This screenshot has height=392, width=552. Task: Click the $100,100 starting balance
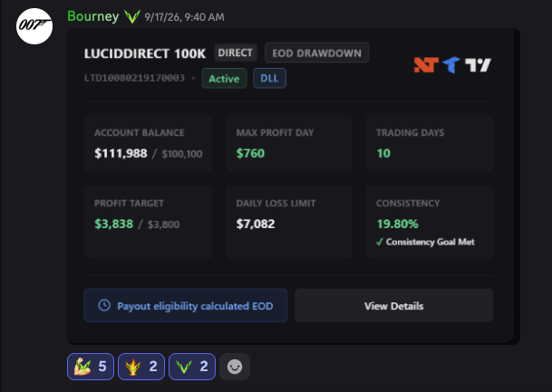182,154
